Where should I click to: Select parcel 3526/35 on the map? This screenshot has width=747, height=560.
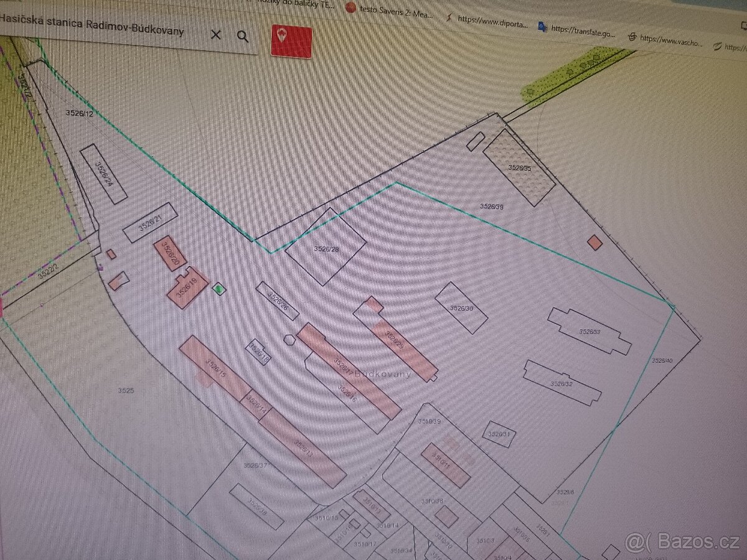[x=519, y=167]
